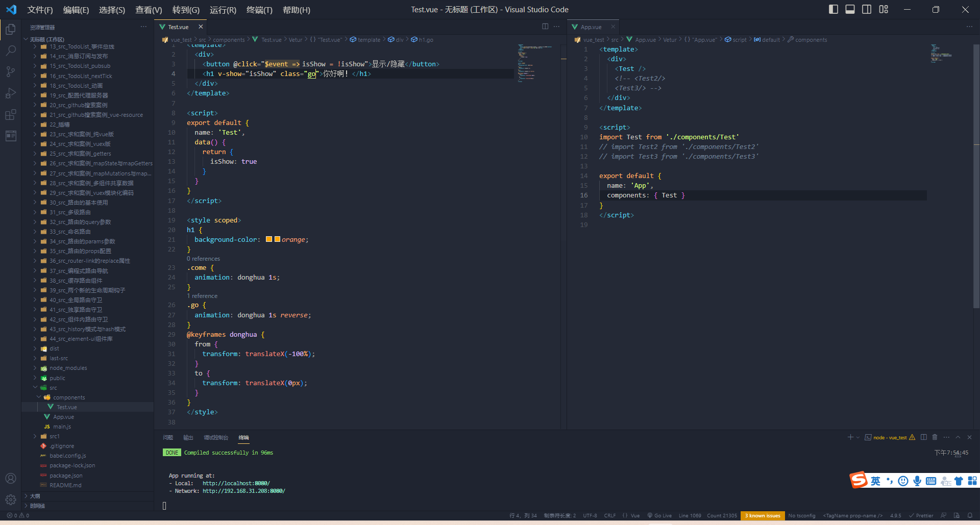
Task: Toggle Prettier formatter in status bar
Action: (x=921, y=515)
